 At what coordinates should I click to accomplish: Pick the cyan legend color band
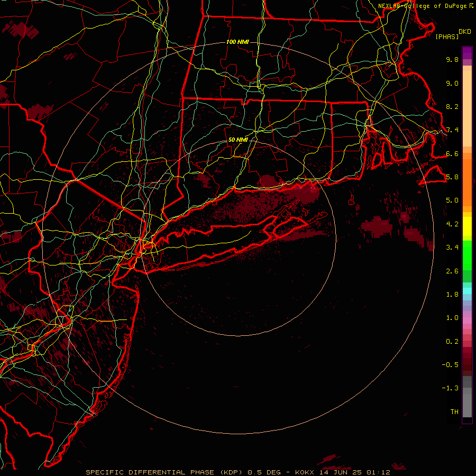(x=467, y=291)
